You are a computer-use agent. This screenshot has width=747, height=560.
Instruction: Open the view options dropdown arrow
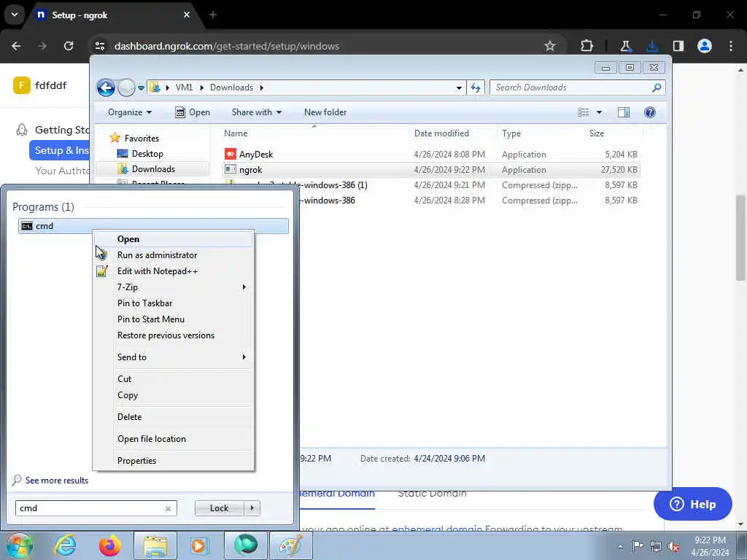point(600,112)
